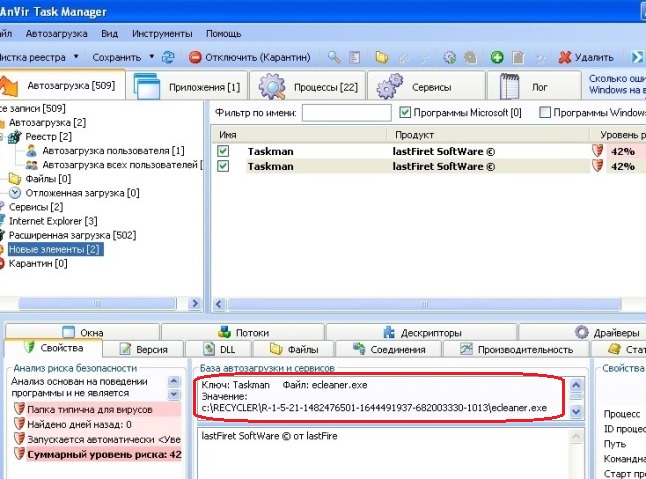This screenshot has width=646, height=479.
Task: Open the Файлы details tab
Action: (x=294, y=349)
